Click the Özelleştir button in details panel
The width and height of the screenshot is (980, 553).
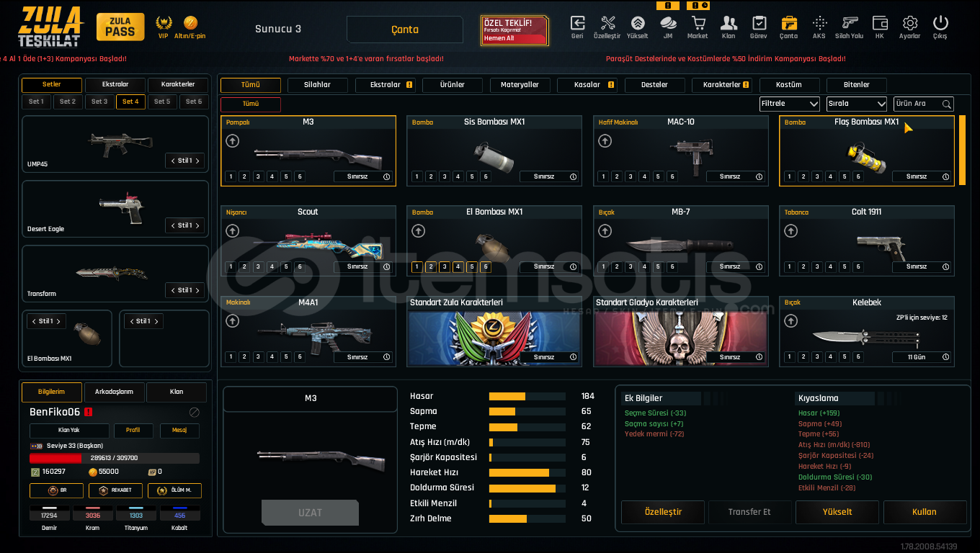pos(663,512)
